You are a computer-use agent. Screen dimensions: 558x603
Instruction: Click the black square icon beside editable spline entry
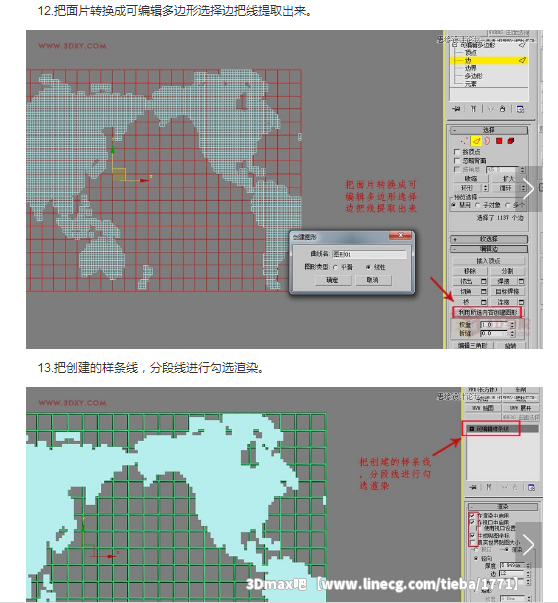click(x=471, y=428)
